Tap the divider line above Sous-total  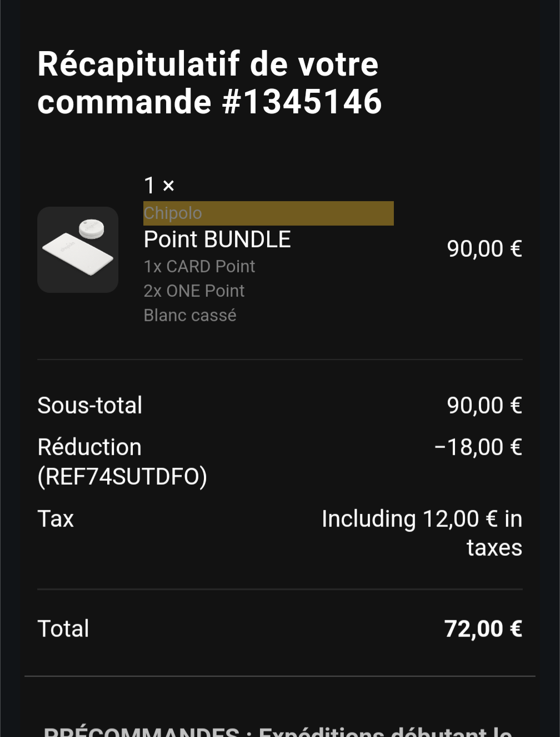280,360
